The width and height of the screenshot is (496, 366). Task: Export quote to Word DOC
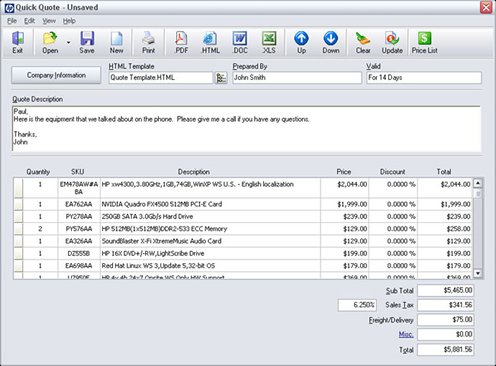tap(240, 42)
